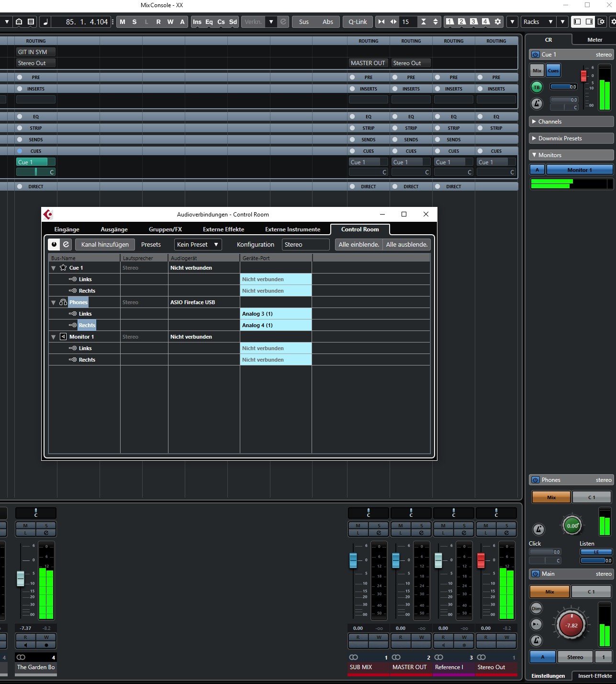Viewport: 616px width, 684px height.
Task: Click the metronome click icon in Phones section
Action: [538, 529]
